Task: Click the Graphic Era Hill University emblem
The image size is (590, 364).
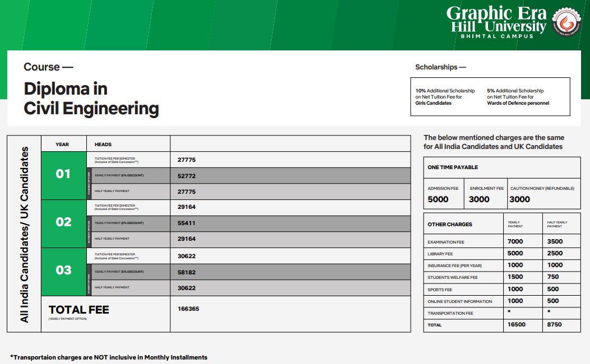Action: [x=566, y=22]
